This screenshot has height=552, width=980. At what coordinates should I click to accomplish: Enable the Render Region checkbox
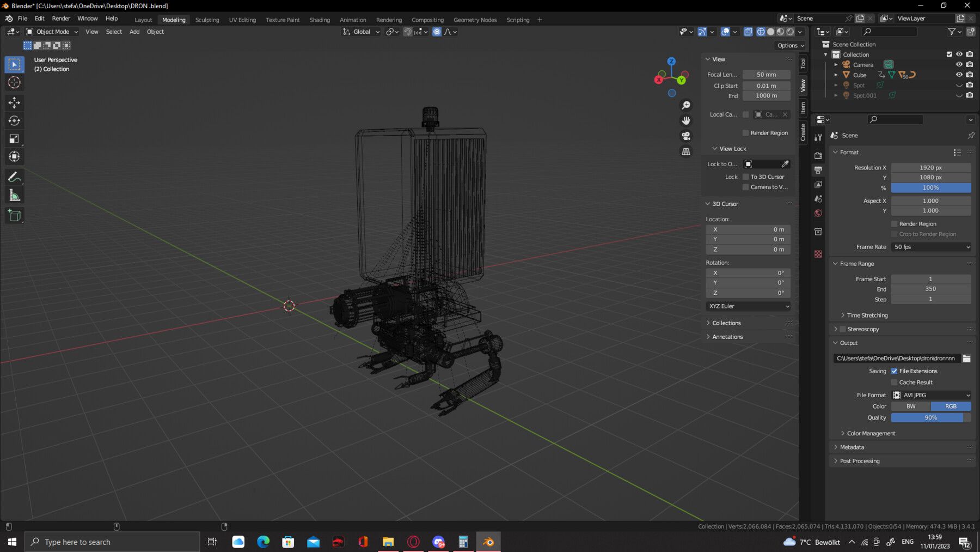893,223
